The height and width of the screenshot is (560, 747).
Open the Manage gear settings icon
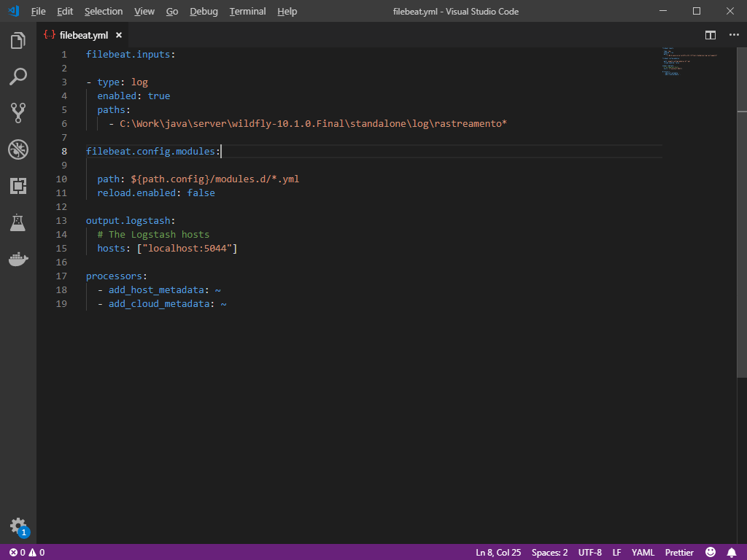[x=18, y=526]
